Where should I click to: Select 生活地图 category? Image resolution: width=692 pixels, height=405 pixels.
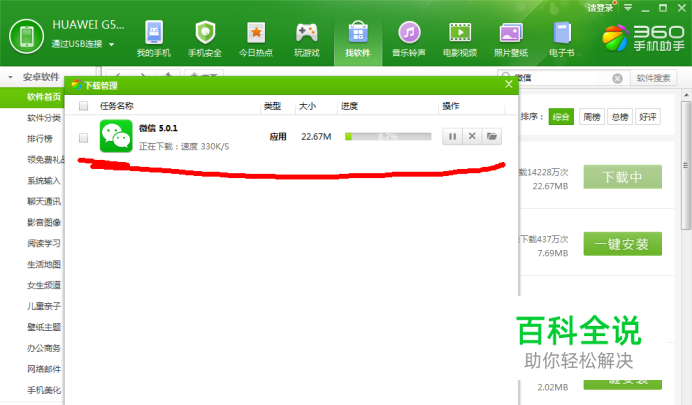point(44,265)
